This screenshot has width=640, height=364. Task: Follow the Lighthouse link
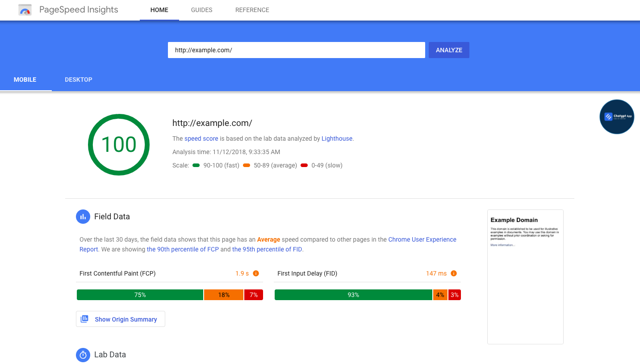337,138
